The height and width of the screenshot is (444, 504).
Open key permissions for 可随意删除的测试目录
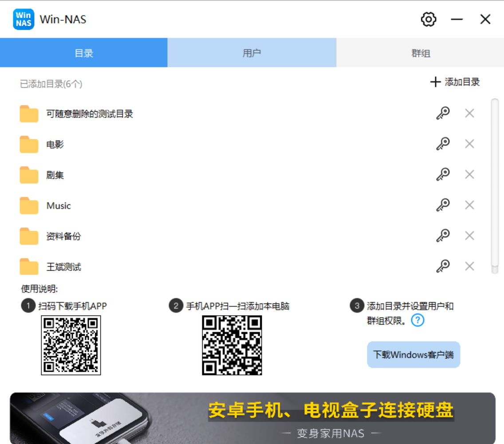(443, 113)
